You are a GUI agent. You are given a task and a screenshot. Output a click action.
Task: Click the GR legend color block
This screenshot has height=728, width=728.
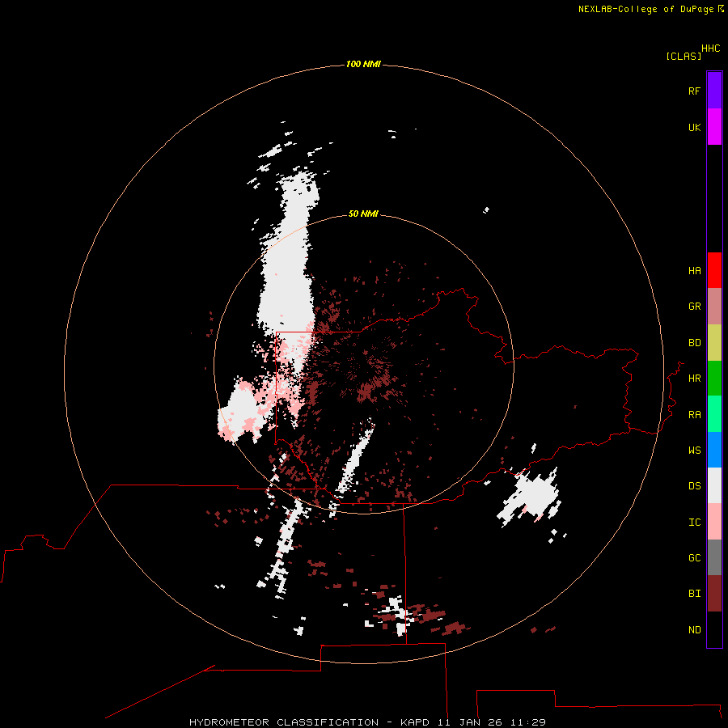click(x=714, y=307)
